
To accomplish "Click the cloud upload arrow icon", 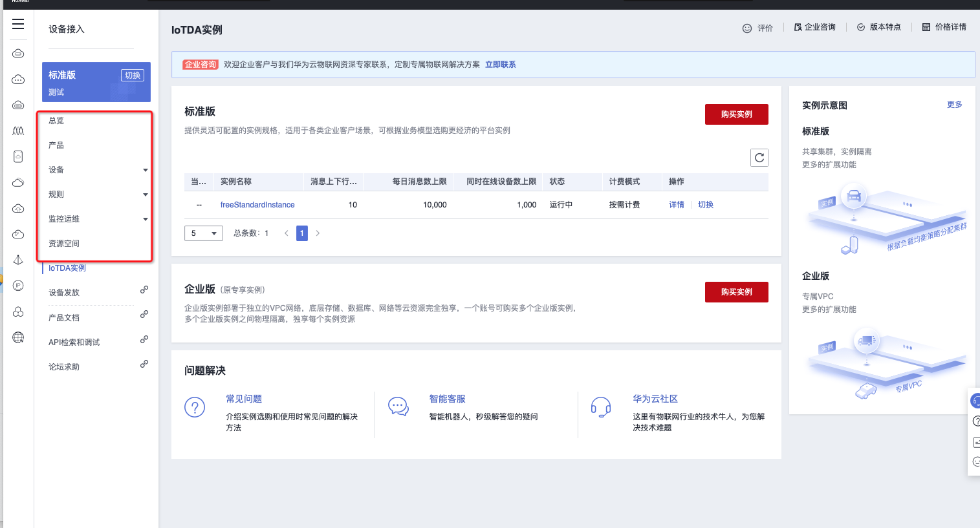I will [x=18, y=209].
